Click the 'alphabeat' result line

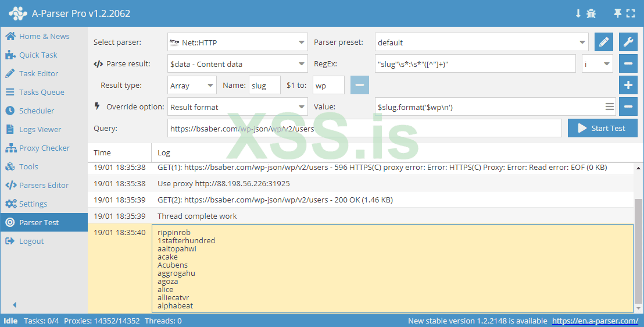(x=176, y=305)
